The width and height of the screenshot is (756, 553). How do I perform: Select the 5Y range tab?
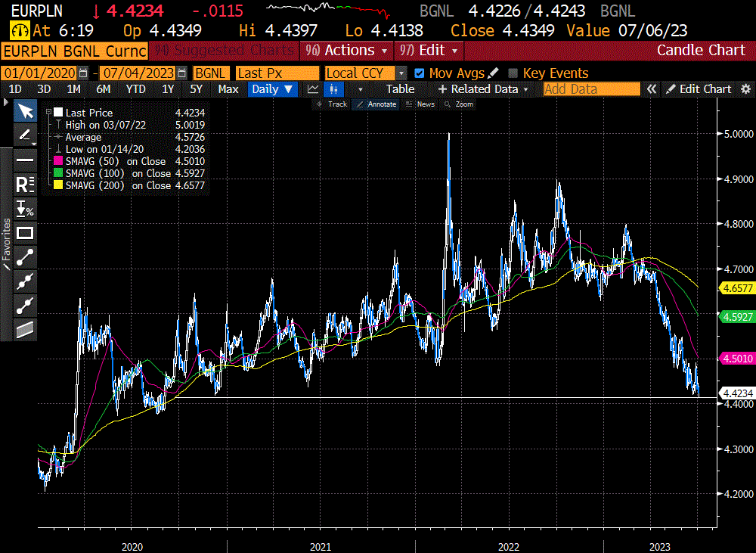click(x=196, y=89)
